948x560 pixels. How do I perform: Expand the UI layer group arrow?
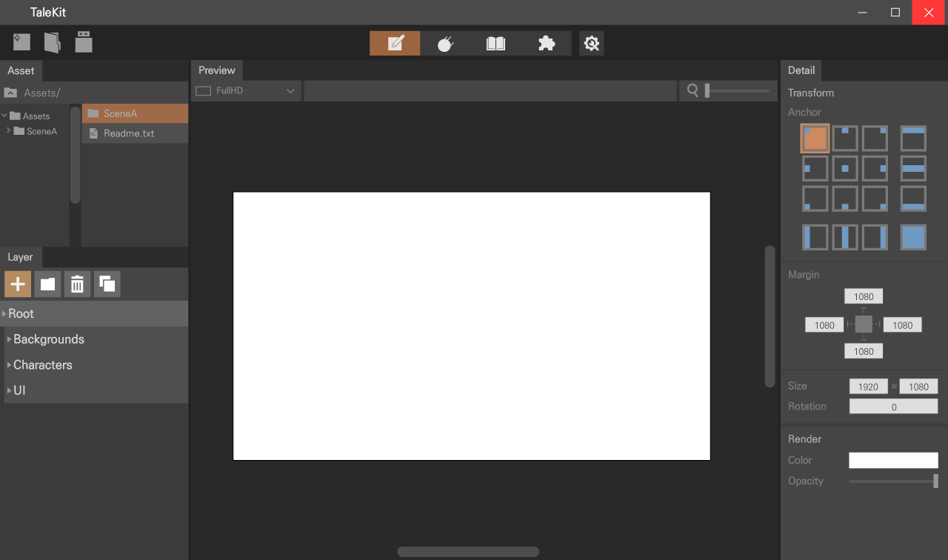click(9, 390)
